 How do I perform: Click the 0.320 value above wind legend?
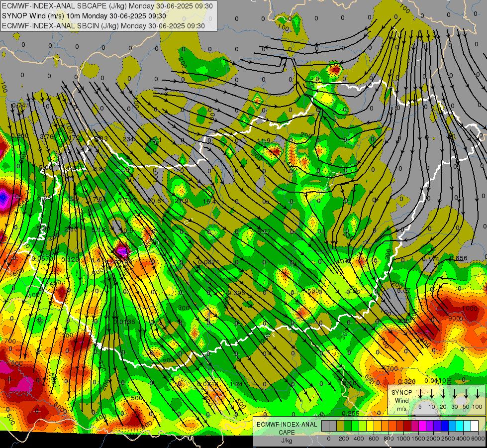406,381
